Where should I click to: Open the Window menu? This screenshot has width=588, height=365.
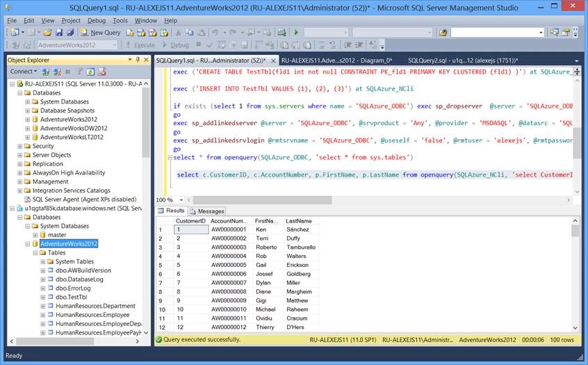pos(146,21)
